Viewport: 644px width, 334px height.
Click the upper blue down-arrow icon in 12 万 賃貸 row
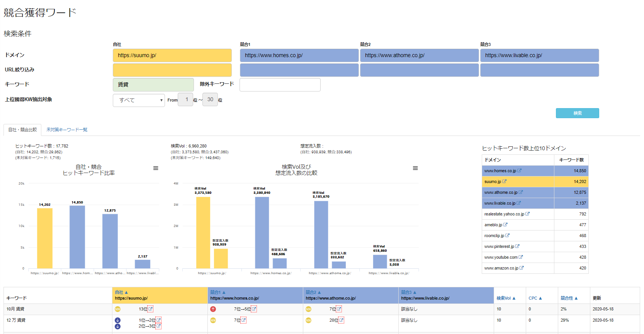click(x=118, y=320)
